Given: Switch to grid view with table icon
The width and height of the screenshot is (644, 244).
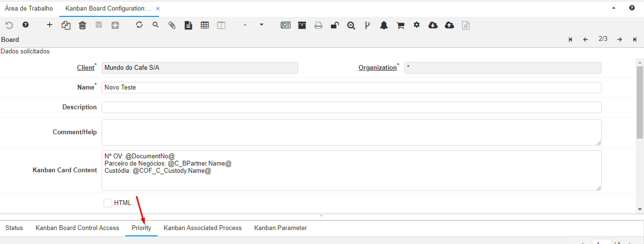Looking at the screenshot, I should tap(205, 26).
